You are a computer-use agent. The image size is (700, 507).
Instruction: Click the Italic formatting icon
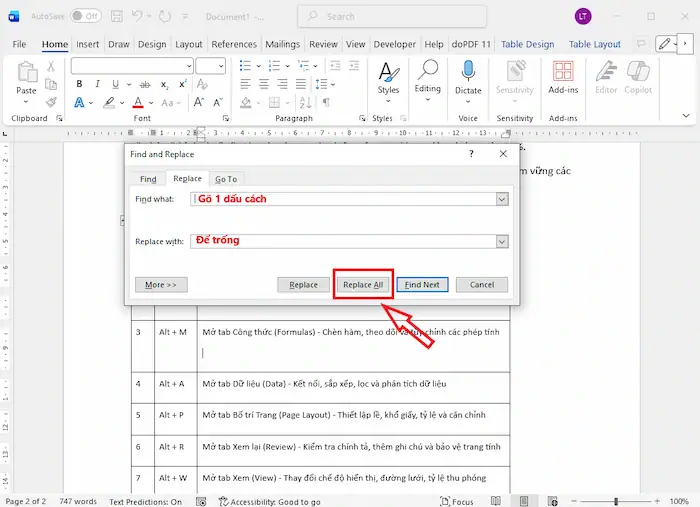(x=97, y=84)
